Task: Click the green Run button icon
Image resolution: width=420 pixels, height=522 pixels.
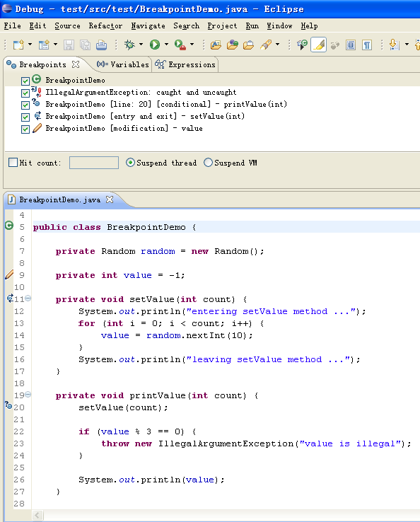Action: coord(155,45)
